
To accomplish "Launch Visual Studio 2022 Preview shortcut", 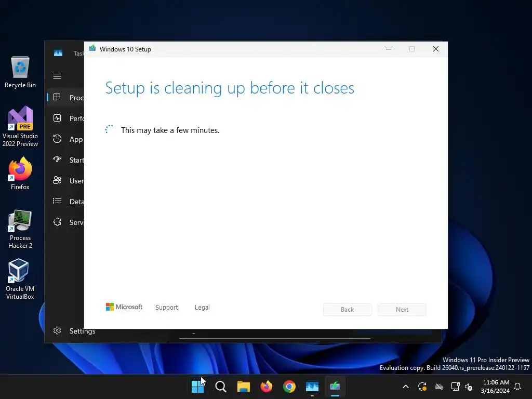I will (x=20, y=126).
